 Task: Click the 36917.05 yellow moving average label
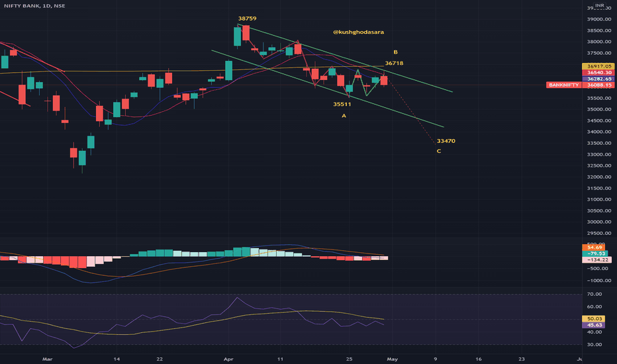click(x=598, y=66)
